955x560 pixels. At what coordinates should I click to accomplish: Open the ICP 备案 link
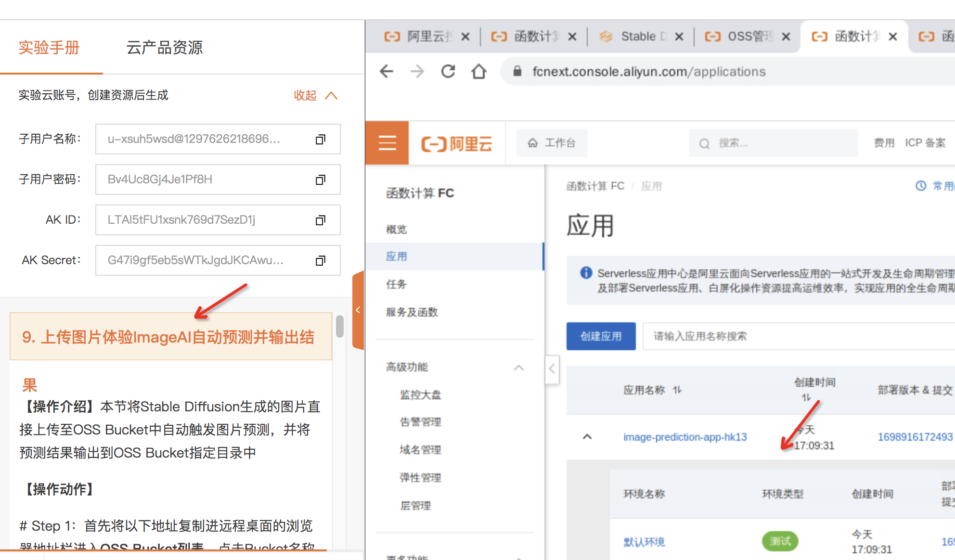tap(925, 143)
